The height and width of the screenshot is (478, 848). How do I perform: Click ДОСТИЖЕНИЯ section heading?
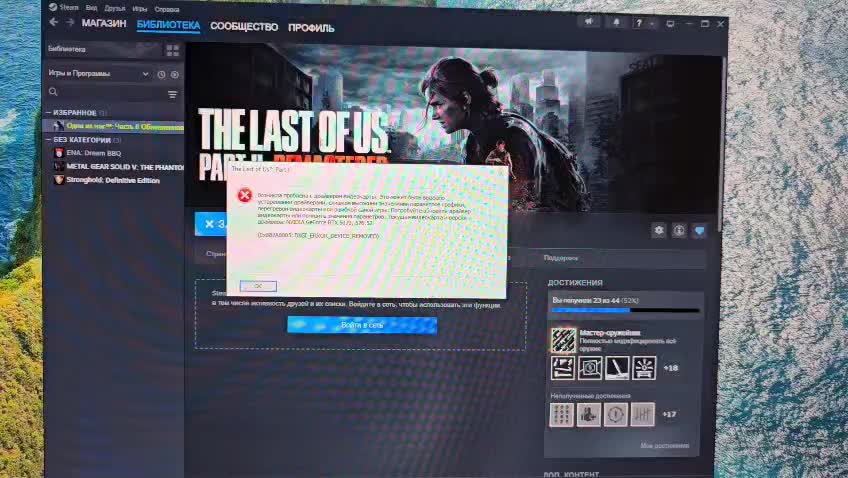click(x=575, y=283)
